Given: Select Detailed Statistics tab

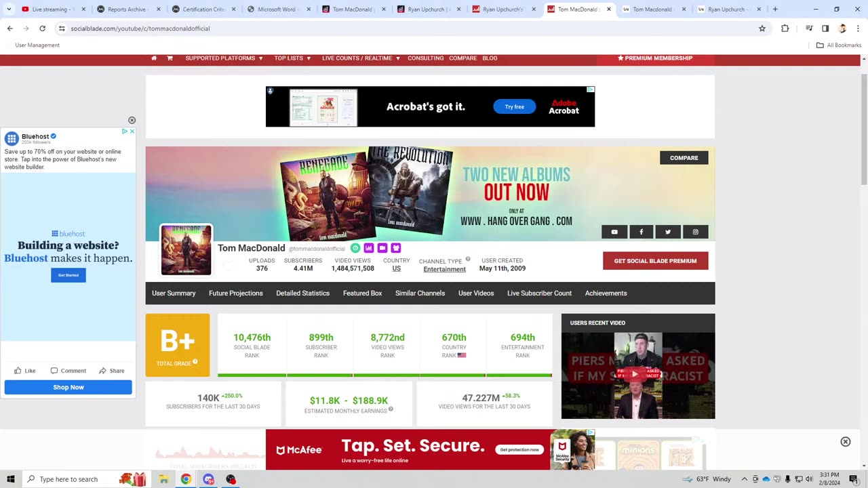Looking at the screenshot, I should click(302, 293).
